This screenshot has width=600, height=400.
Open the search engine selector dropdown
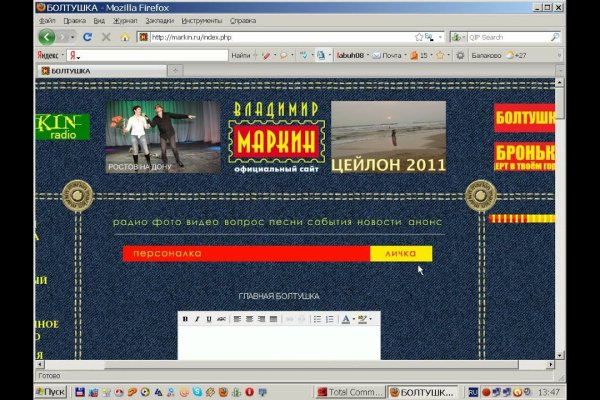coord(459,37)
